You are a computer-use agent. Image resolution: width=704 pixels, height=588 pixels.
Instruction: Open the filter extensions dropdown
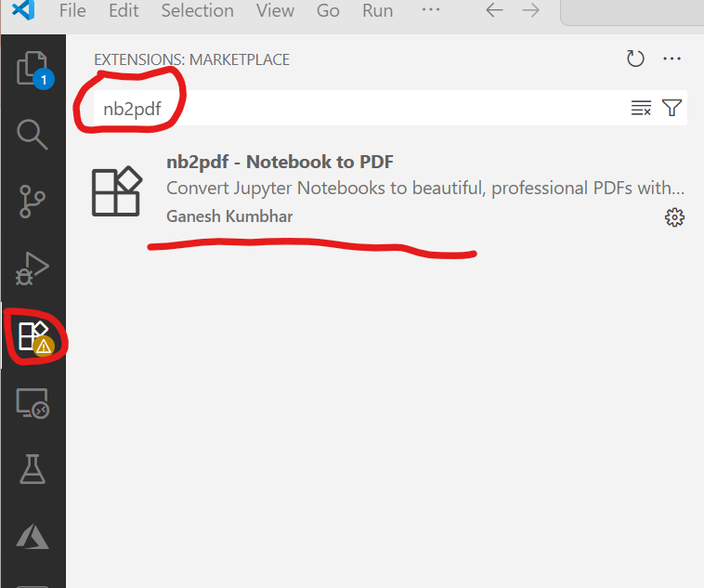point(671,108)
